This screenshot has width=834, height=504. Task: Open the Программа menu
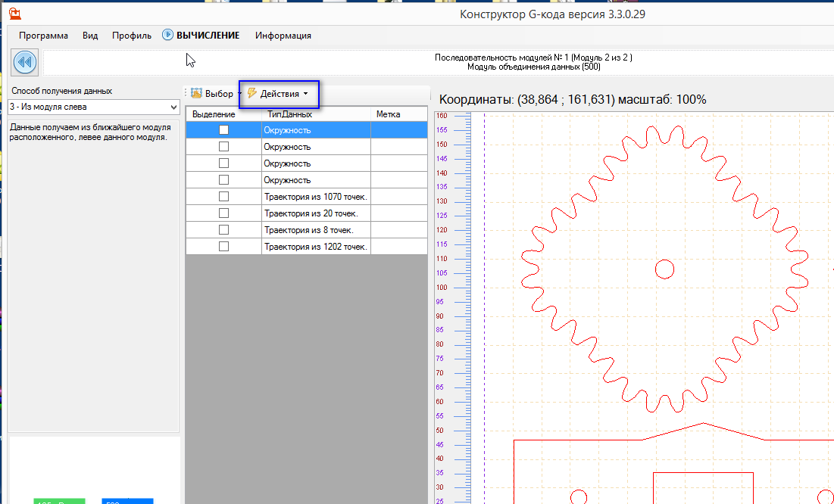44,36
